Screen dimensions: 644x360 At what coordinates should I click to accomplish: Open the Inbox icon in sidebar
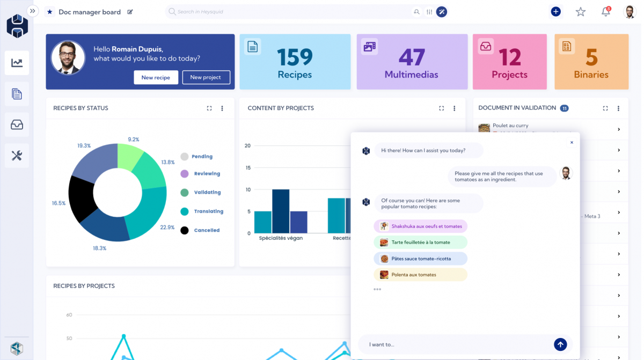pyautogui.click(x=18, y=124)
